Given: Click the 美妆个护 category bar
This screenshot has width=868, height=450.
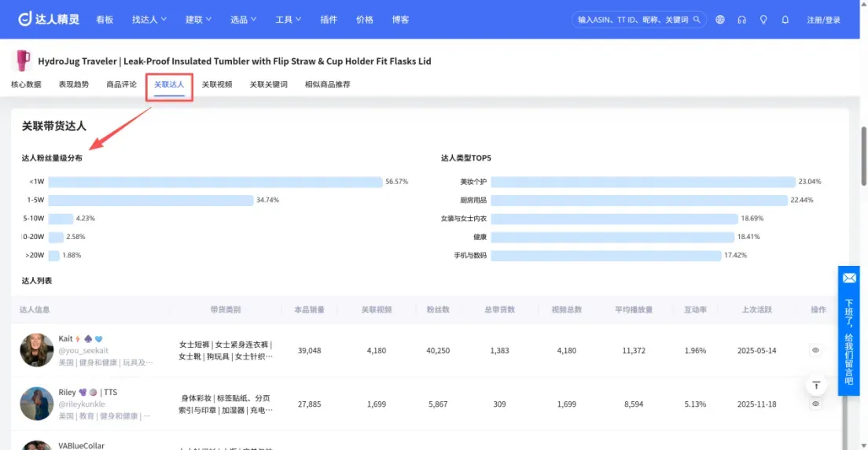Looking at the screenshot, I should point(642,182).
